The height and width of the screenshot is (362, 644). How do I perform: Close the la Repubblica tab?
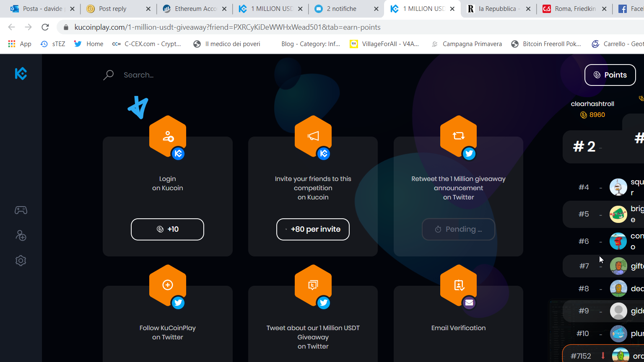[x=528, y=9]
